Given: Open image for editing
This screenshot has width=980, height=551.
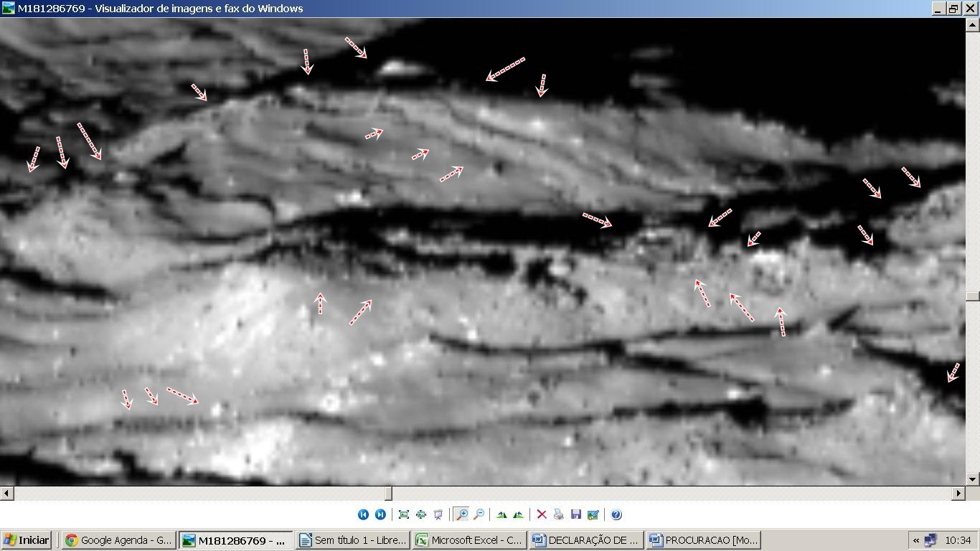Looking at the screenshot, I should (x=593, y=514).
